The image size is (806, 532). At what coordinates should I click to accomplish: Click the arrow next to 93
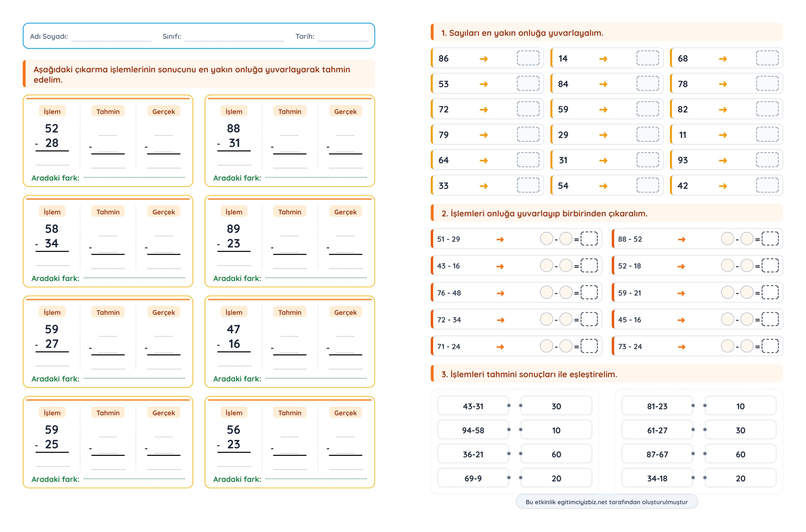click(723, 161)
